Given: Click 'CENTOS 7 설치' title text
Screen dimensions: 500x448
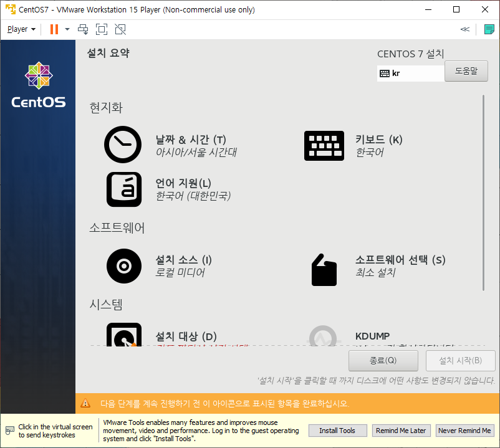Looking at the screenshot, I should tap(411, 54).
